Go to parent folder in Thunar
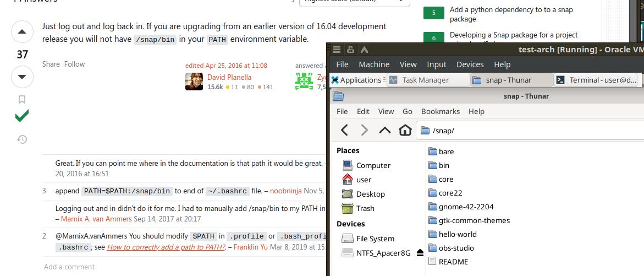 pyautogui.click(x=385, y=131)
